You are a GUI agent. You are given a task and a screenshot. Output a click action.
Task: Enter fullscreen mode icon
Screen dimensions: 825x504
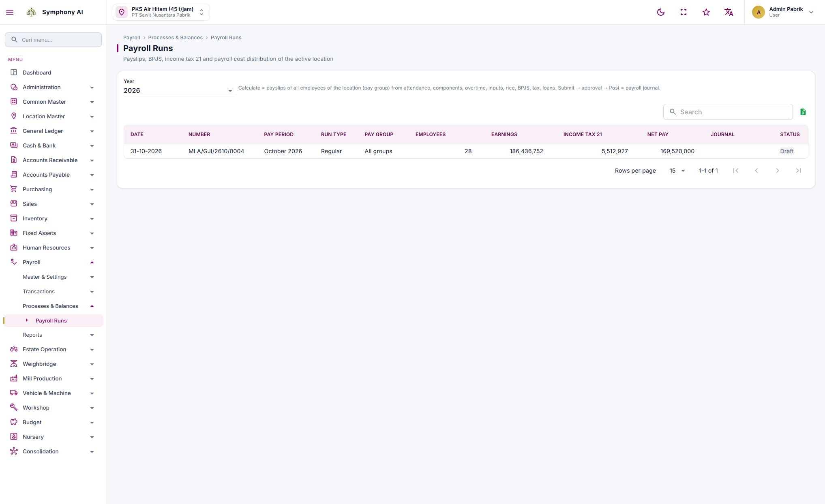[x=684, y=12]
